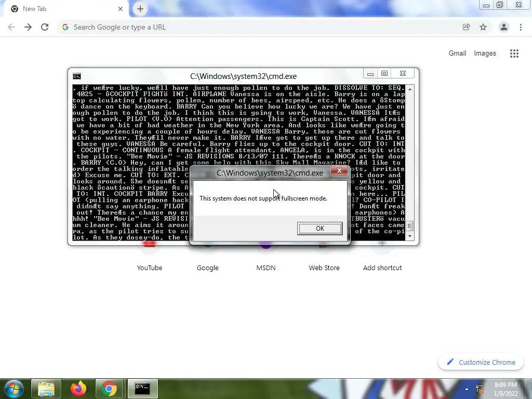Click cmd scrollbar up arrow
532x399 pixels.
410,89
